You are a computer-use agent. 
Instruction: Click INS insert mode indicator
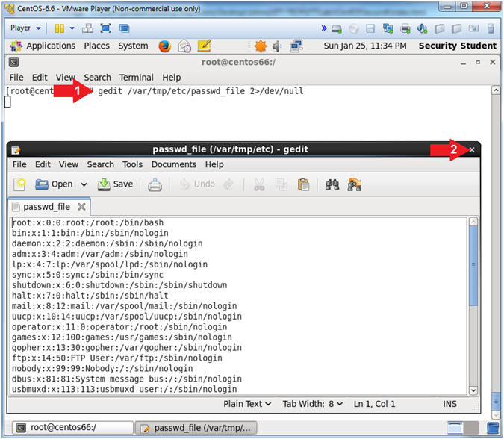click(x=449, y=404)
